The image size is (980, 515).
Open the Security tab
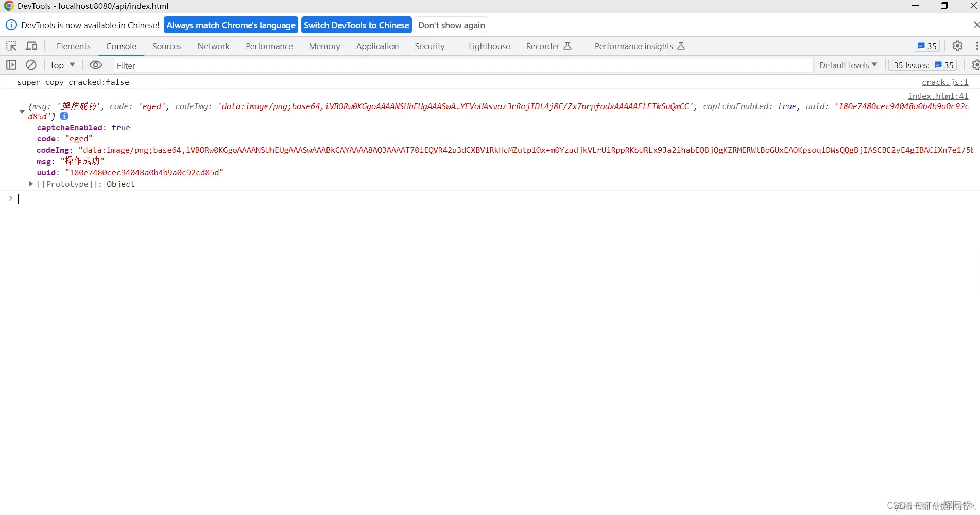pyautogui.click(x=429, y=46)
